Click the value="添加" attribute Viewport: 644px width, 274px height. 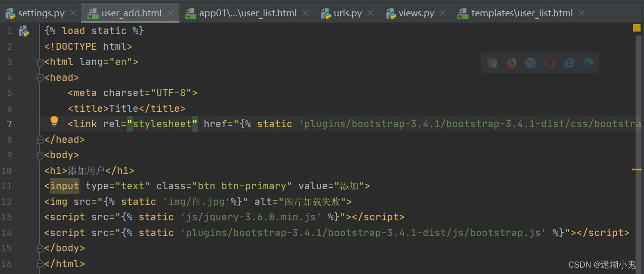(x=331, y=186)
